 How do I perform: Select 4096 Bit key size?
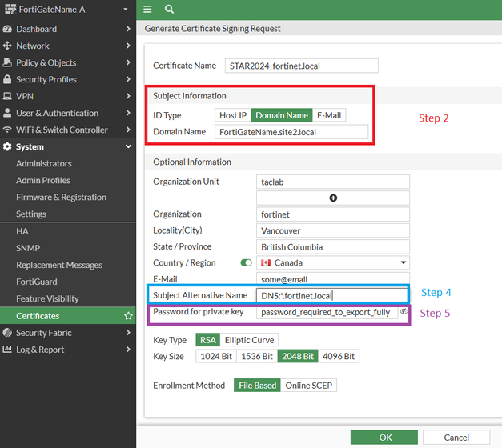(339, 356)
